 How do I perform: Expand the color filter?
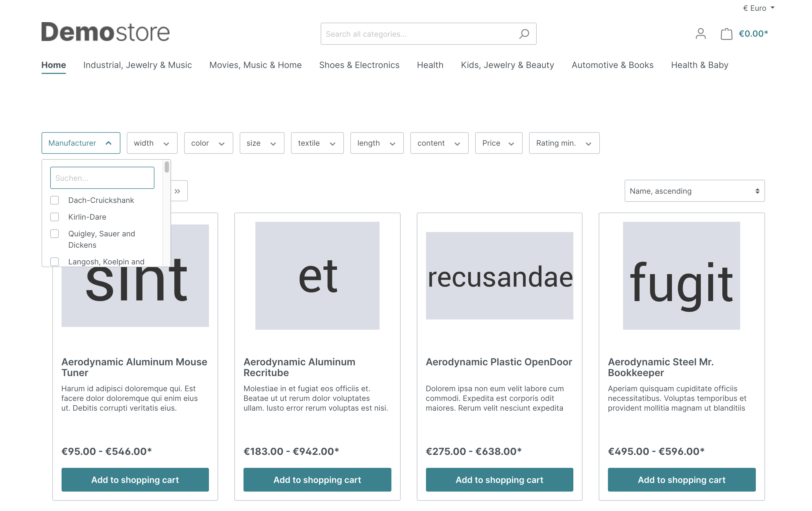point(208,143)
